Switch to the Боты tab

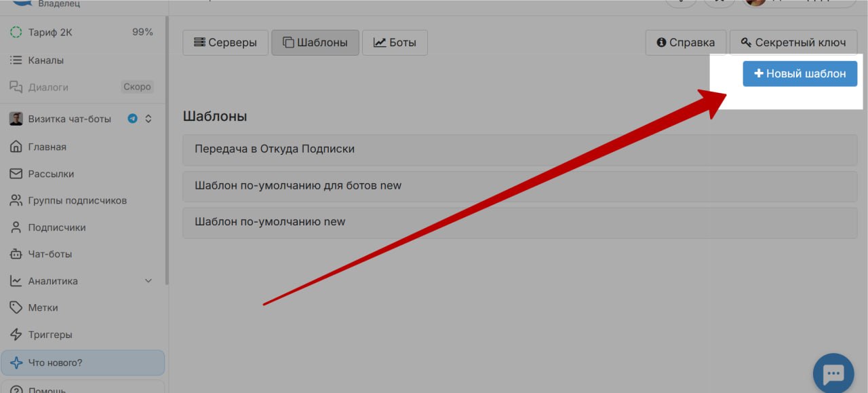click(x=395, y=43)
